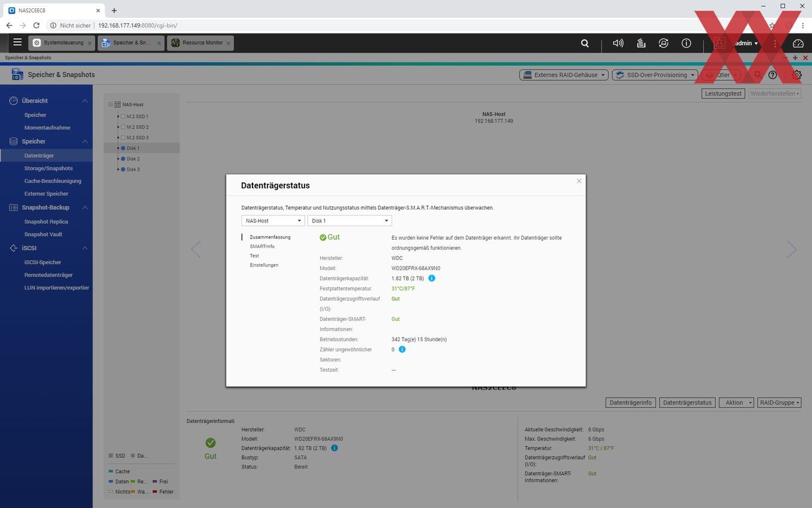Select Disk 2 in the disk tree
Viewport: 812px width, 508px height.
tap(133, 159)
